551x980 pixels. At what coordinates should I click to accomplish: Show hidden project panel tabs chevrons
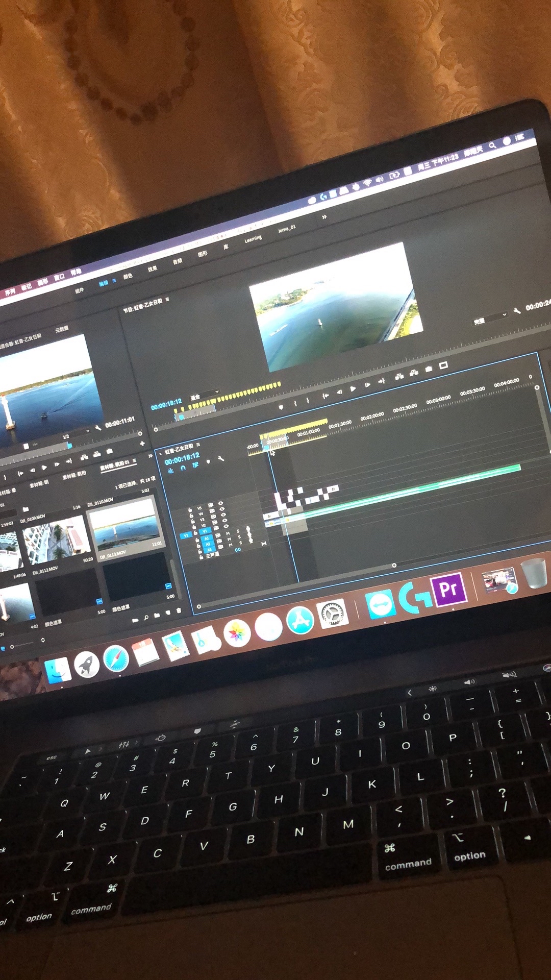151,456
